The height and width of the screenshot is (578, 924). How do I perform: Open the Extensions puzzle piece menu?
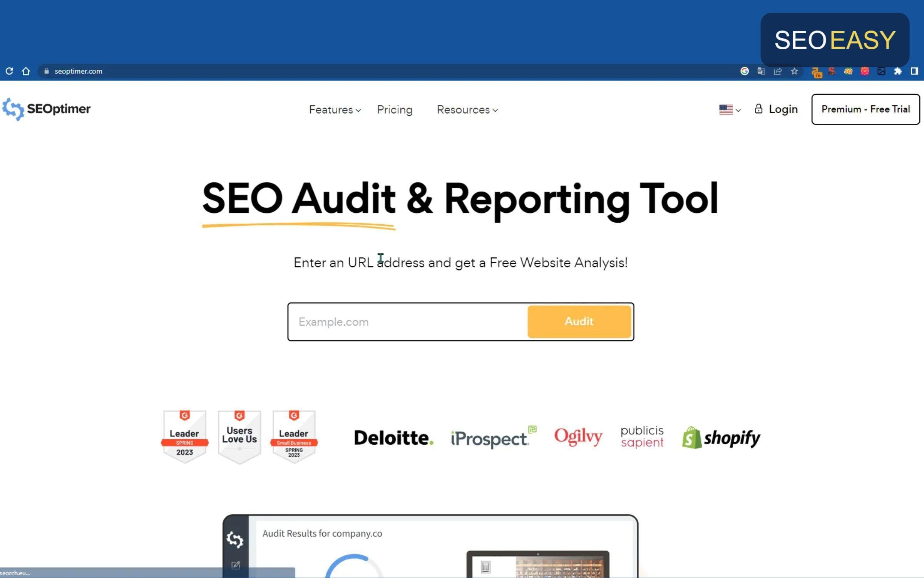(898, 71)
